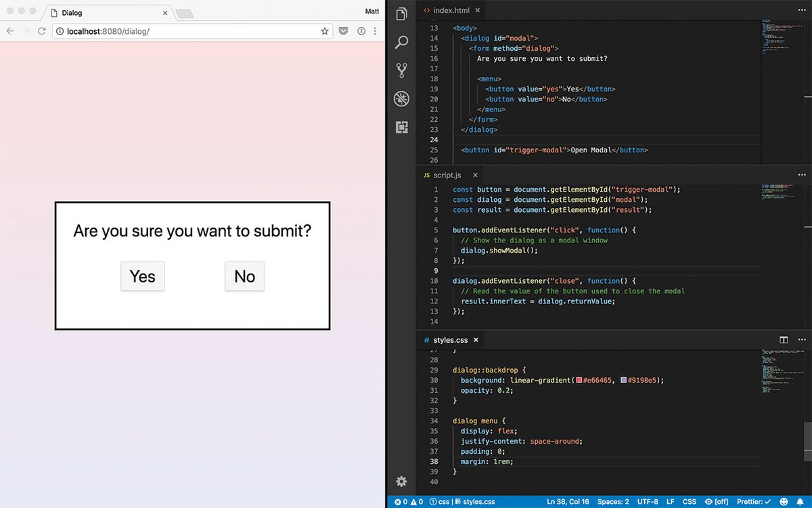Viewport: 812px width, 508px height.
Task: Bookmark the page with the star icon
Action: point(324,30)
